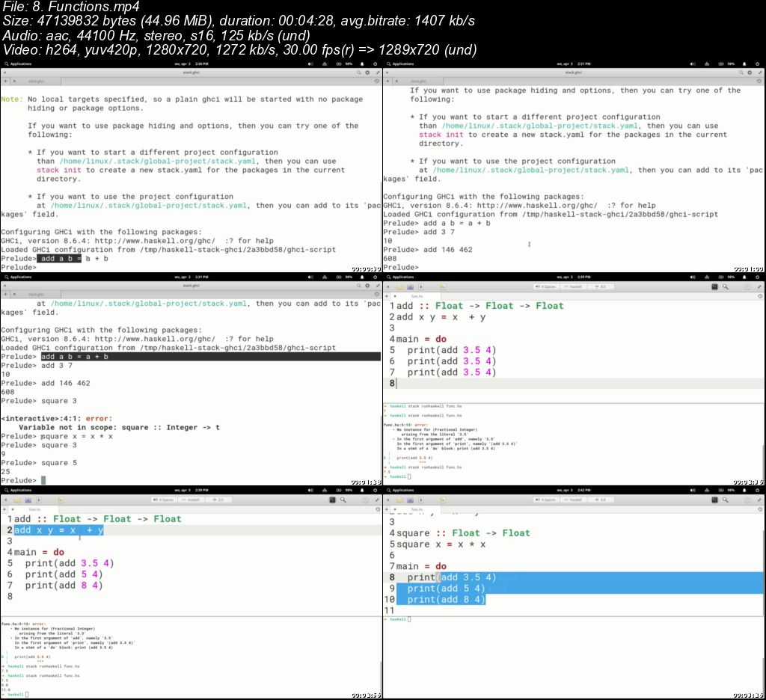Toggle terminal pane icon in bottom-right editor
766x700 pixels.
click(714, 500)
